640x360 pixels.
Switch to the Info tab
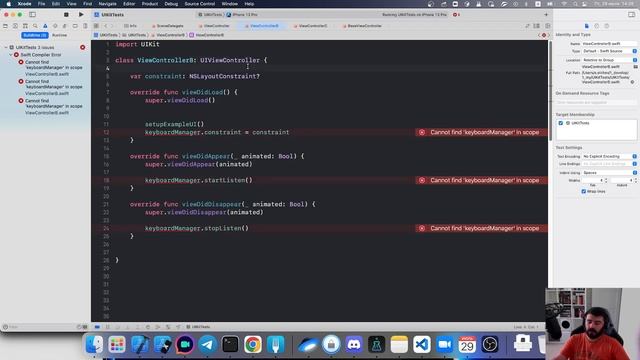point(131,26)
